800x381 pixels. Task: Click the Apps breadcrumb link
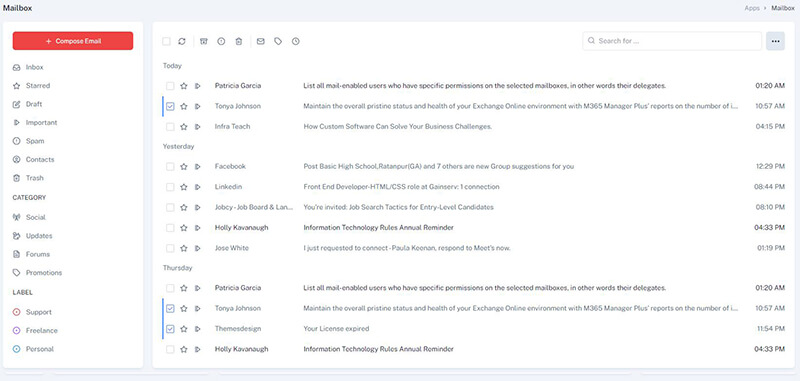pyautogui.click(x=752, y=8)
